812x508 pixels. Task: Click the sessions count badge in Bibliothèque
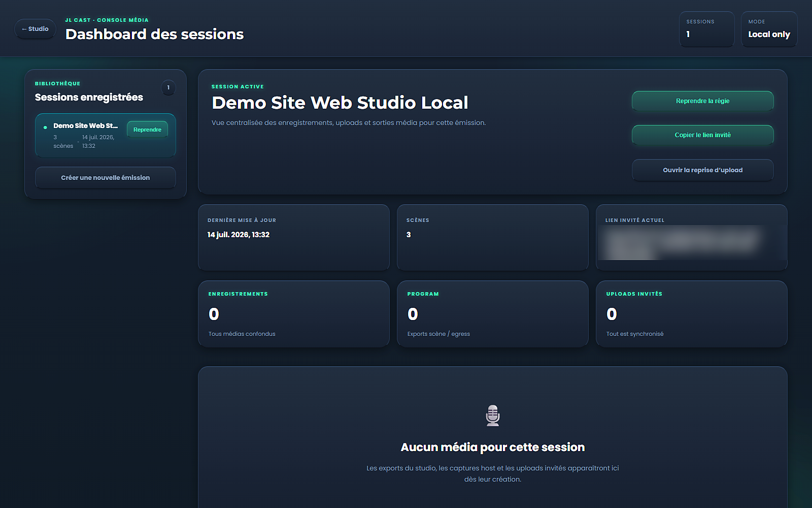pyautogui.click(x=168, y=88)
